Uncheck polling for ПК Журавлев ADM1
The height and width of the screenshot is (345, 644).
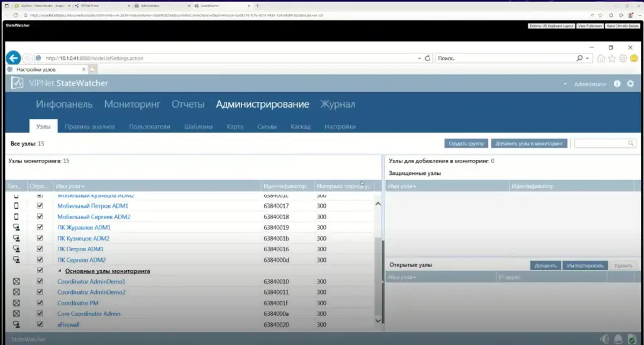click(x=40, y=227)
